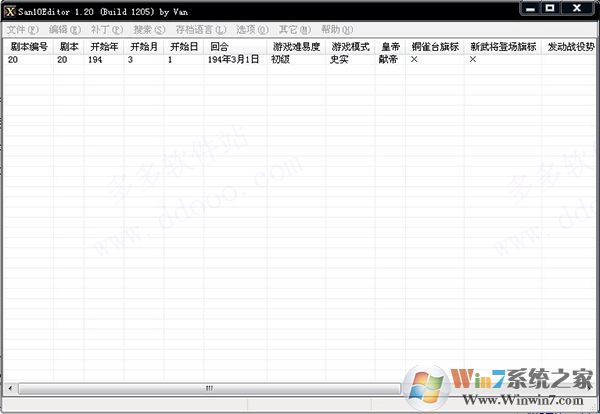Sort by 剧本 column header
The image size is (600, 414).
pyautogui.click(x=69, y=47)
